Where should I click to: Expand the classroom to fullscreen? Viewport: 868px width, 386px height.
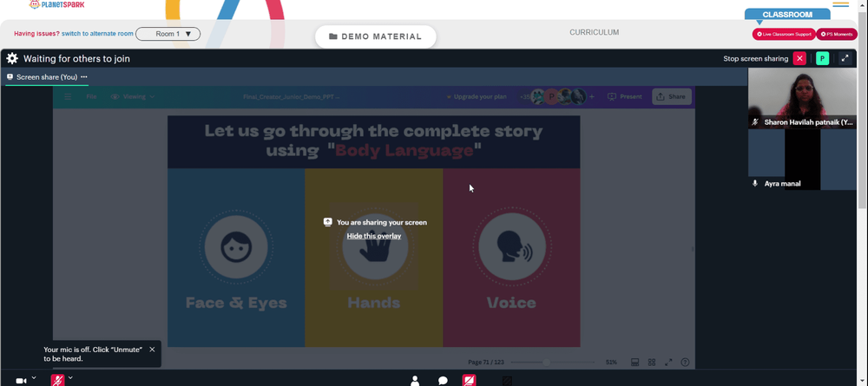(845, 59)
